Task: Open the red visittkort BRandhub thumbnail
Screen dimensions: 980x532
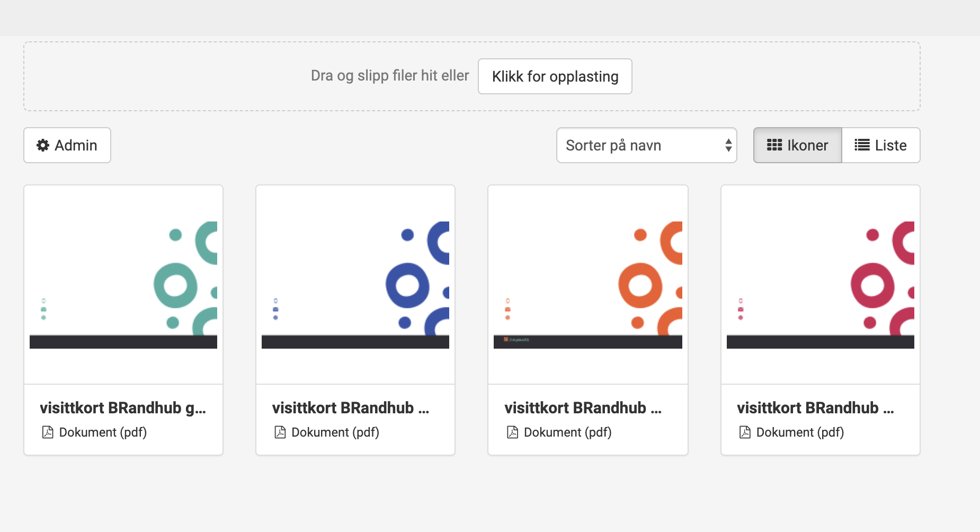Action: (x=821, y=285)
